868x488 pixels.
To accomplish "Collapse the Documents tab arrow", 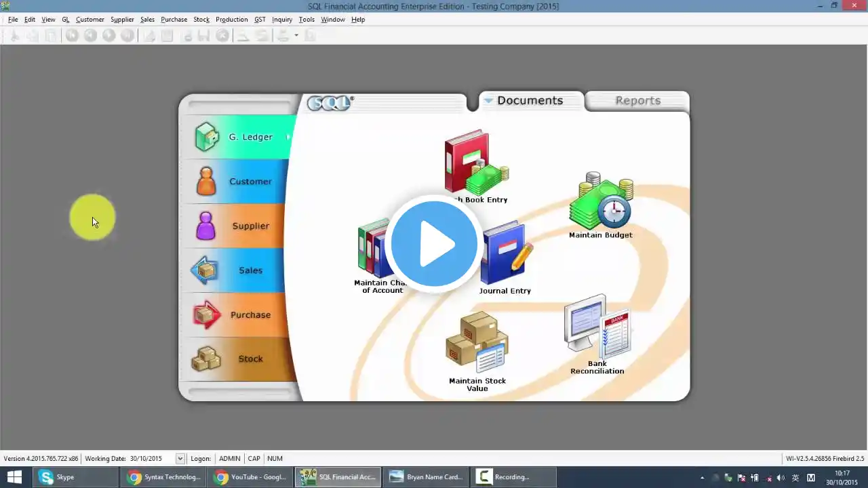I will [488, 100].
